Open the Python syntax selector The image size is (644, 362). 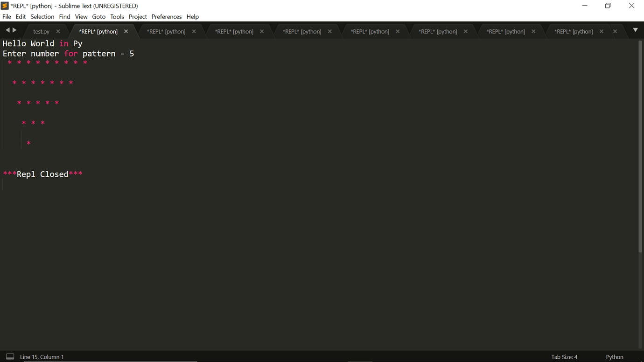tap(615, 356)
